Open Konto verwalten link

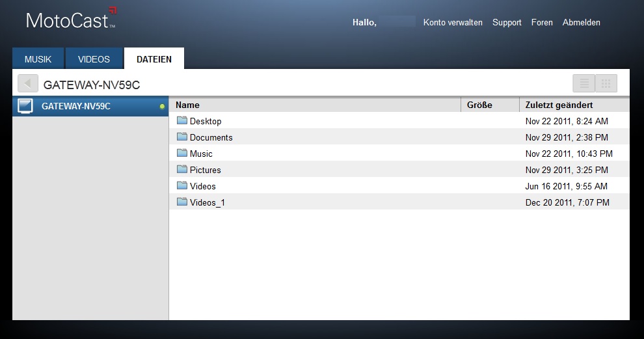[x=453, y=23]
